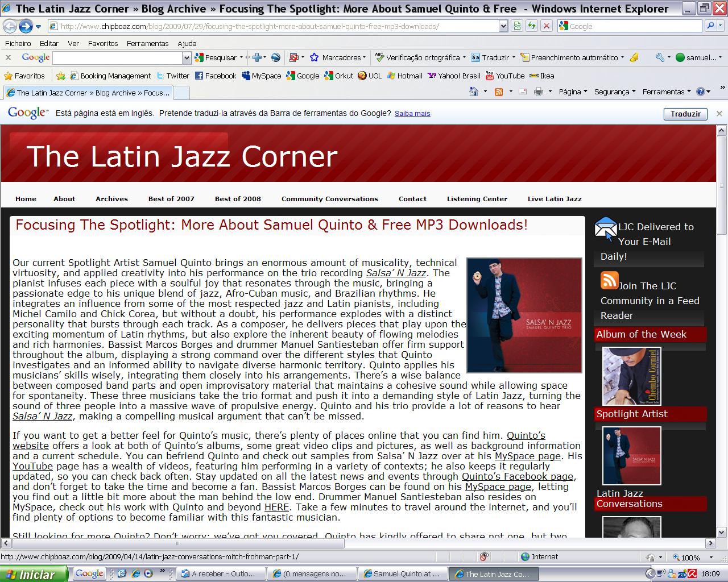This screenshot has width=728, height=582.
Task: Open the Facebook favorites bar link
Action: tap(216, 76)
